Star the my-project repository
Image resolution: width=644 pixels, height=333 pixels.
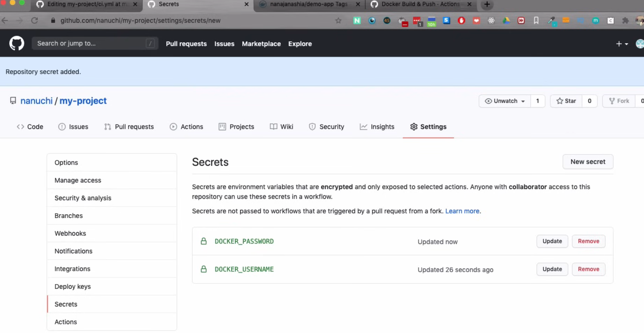[x=566, y=101]
